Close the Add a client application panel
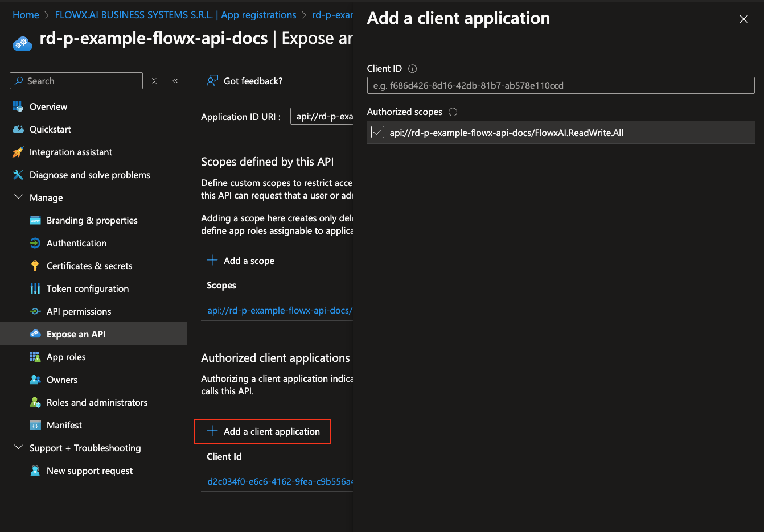 click(x=744, y=19)
